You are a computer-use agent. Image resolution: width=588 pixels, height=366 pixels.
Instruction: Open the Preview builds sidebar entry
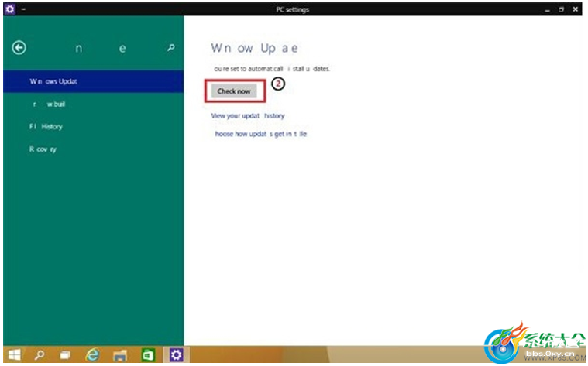(x=94, y=104)
